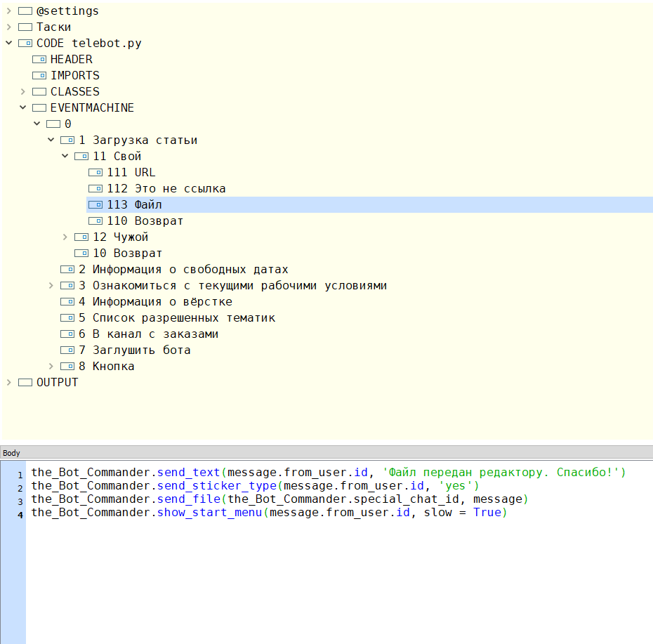Screen dimensions: 653x644
Task: Click icon of 6 В канал с заказами
Action: (x=67, y=334)
